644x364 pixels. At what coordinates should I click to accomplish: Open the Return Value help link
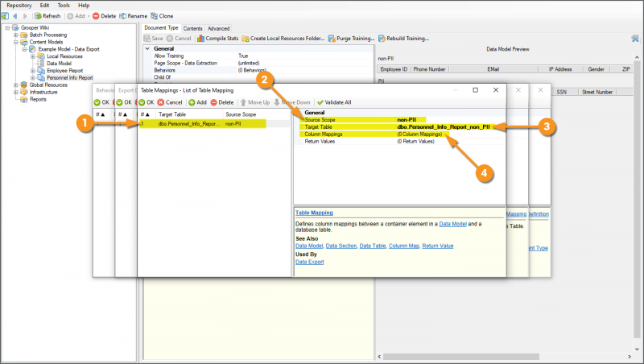click(x=437, y=246)
